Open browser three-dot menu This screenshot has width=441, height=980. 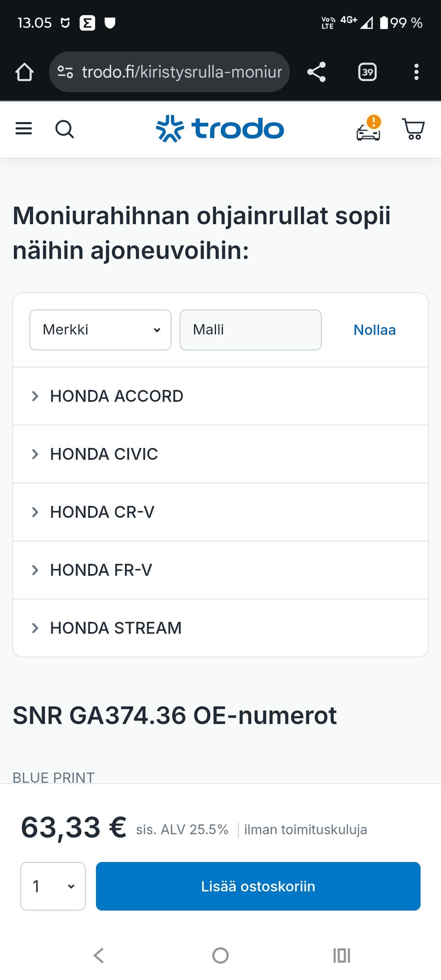(416, 72)
